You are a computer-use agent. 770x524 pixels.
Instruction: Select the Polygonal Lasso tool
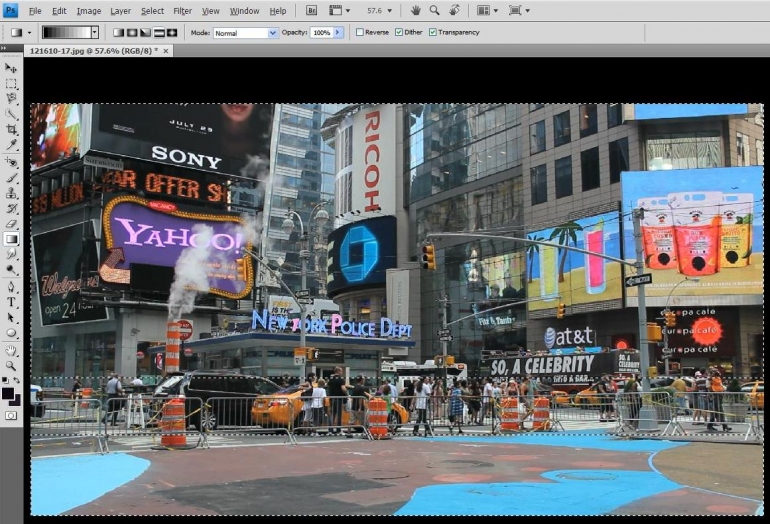(11, 99)
